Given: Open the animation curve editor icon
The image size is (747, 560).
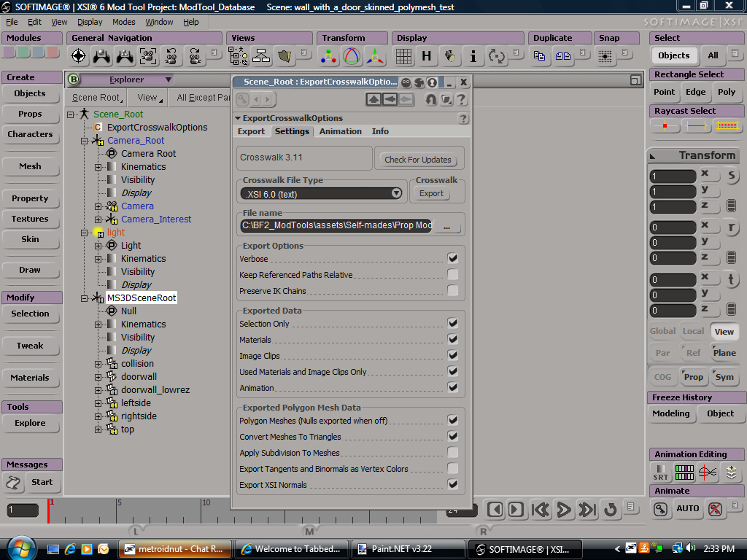Looking at the screenshot, I should 708,472.
